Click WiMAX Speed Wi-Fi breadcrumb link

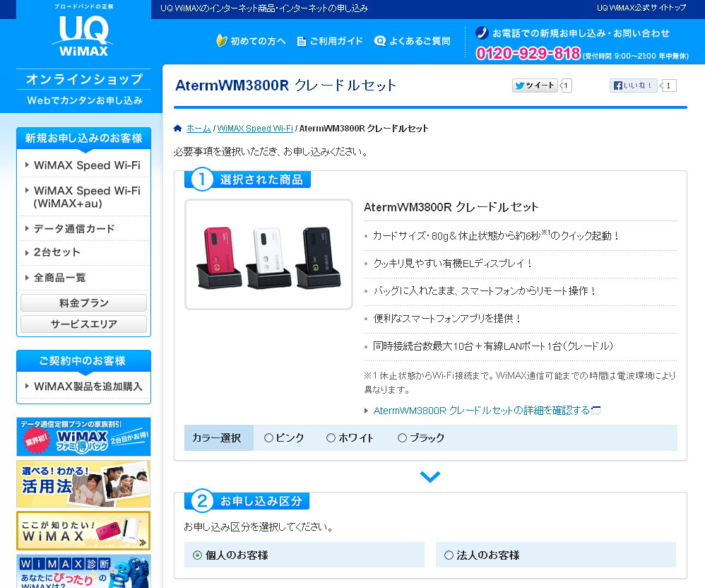coord(255,128)
